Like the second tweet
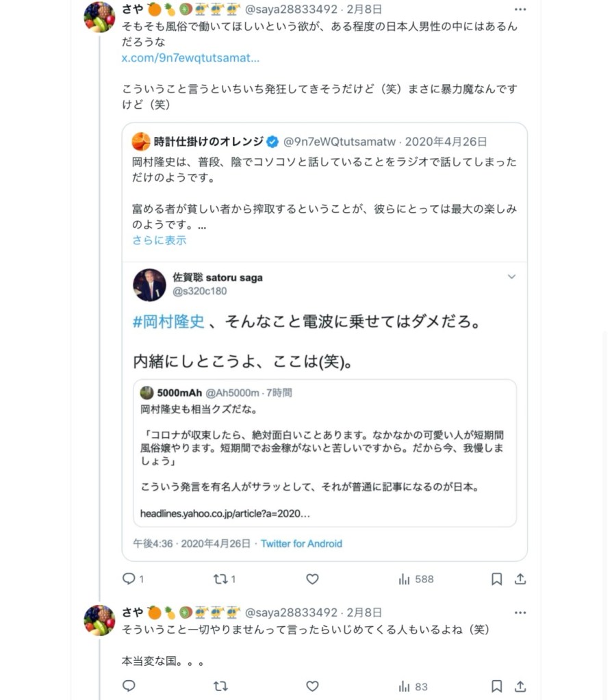The height and width of the screenshot is (700, 612). pyautogui.click(x=312, y=686)
